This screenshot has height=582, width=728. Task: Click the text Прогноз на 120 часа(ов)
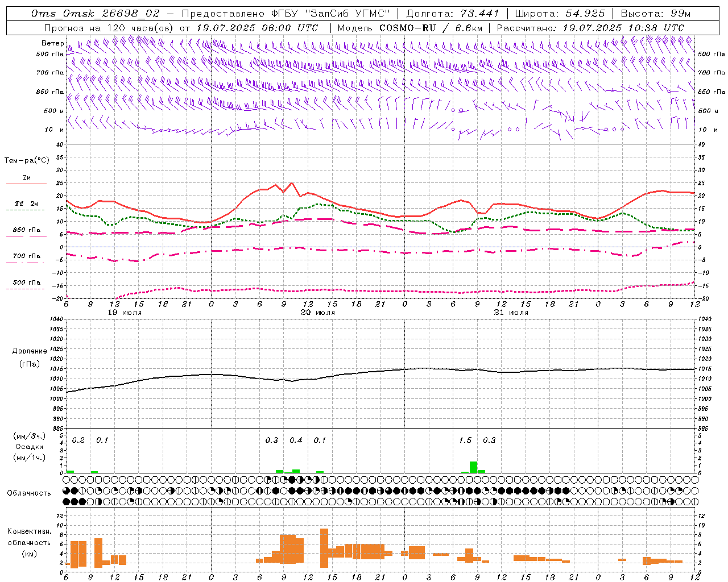coord(110,28)
